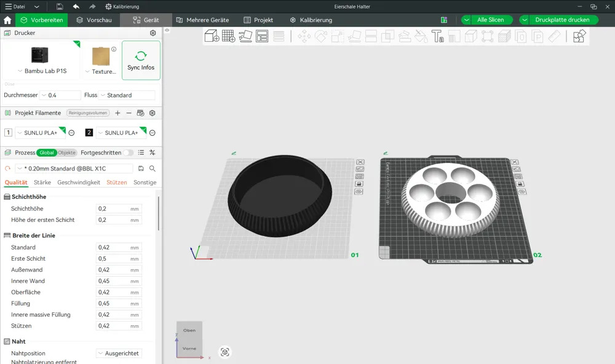
Task: Save the process preset disk icon
Action: 141,168
